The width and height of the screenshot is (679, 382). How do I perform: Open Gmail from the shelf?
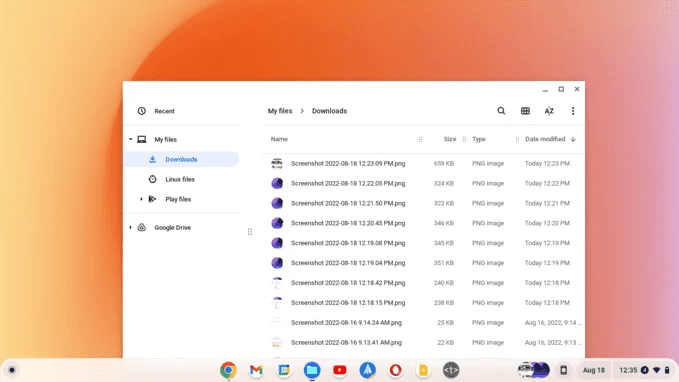pos(256,370)
